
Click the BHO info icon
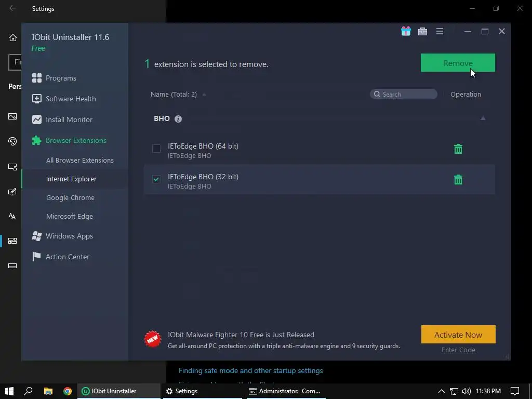coord(178,119)
